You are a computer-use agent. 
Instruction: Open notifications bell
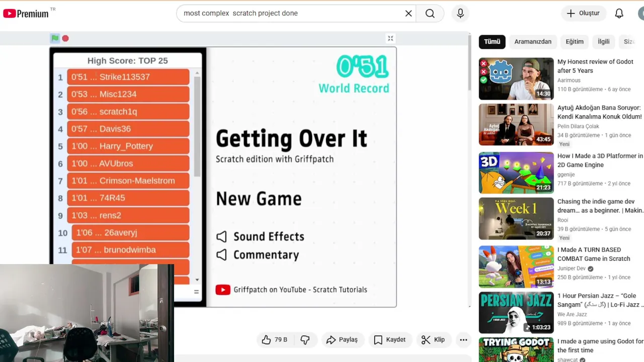(619, 14)
